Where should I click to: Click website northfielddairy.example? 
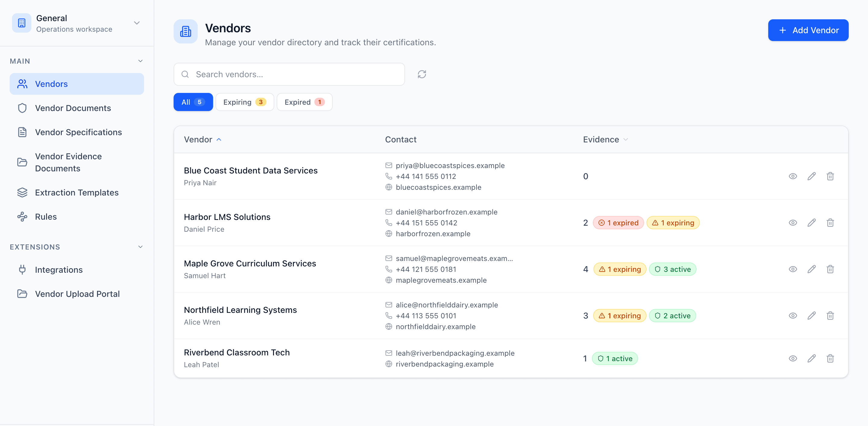(436, 326)
